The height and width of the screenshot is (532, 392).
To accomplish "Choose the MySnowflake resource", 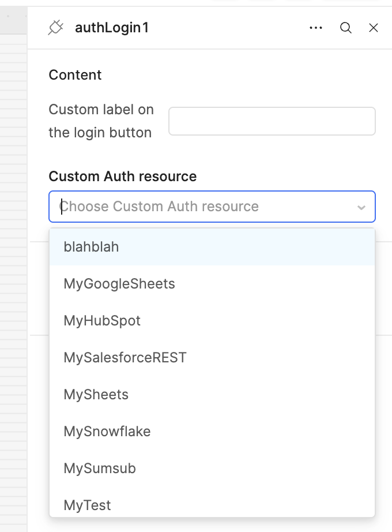I will 107,432.
